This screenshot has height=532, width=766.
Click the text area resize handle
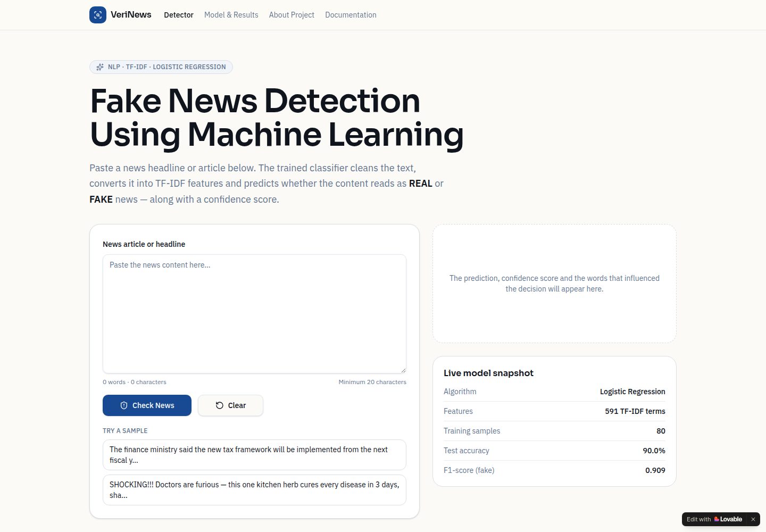click(403, 370)
